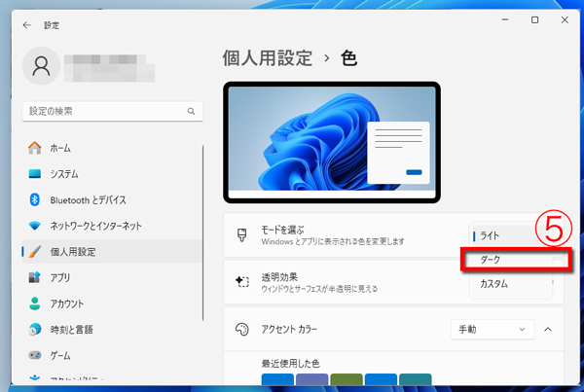Open Bluetooth とデバイス settings

tap(88, 200)
